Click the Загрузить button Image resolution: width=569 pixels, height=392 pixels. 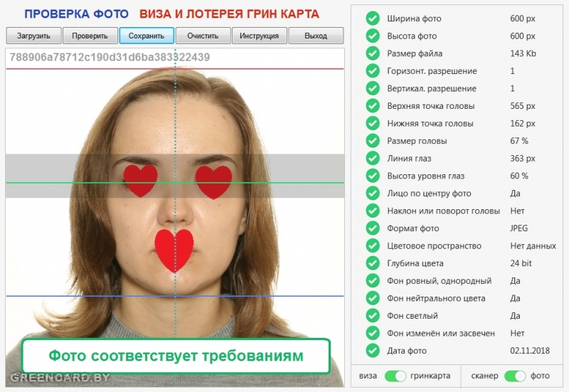click(33, 36)
